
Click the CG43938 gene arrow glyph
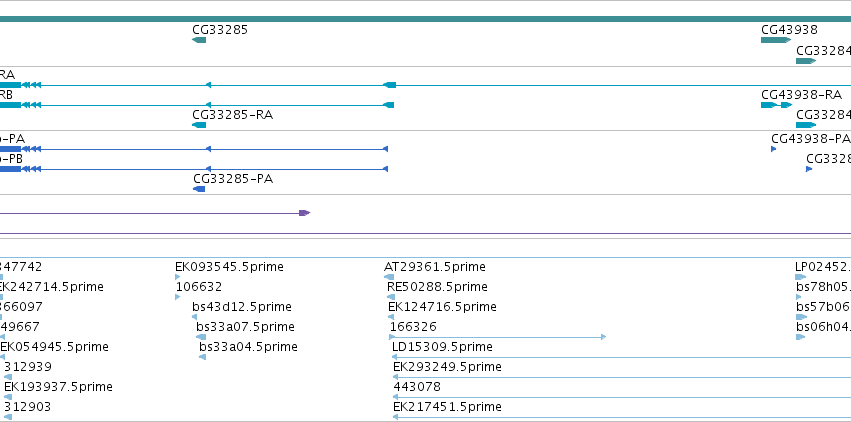click(x=776, y=40)
